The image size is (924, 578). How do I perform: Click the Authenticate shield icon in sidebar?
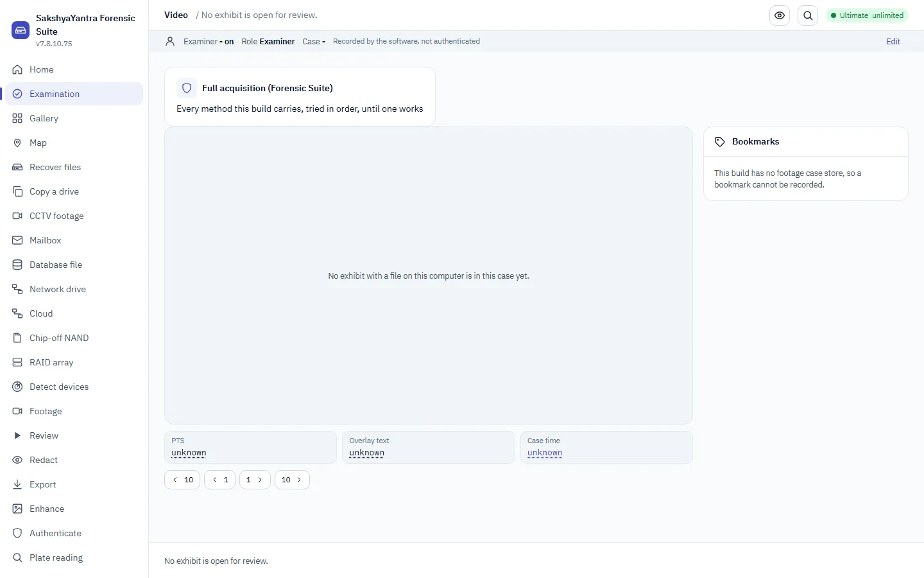(x=17, y=533)
